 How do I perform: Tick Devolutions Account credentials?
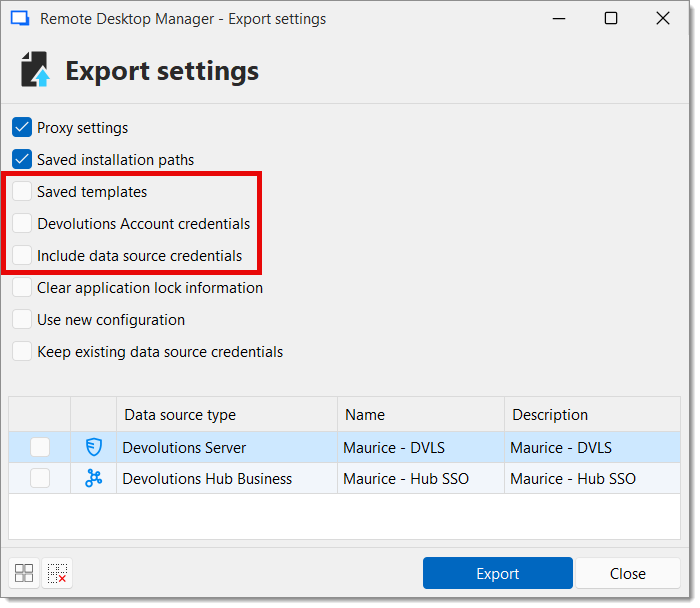pyautogui.click(x=22, y=224)
